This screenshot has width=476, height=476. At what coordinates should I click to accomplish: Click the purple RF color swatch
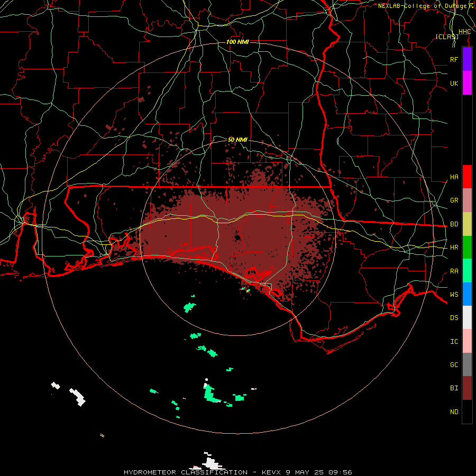tap(467, 59)
